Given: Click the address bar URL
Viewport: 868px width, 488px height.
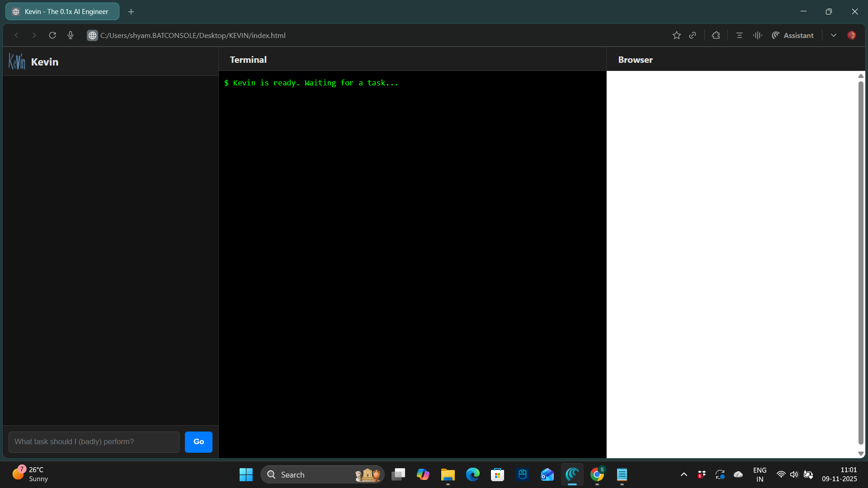Looking at the screenshot, I should [193, 35].
